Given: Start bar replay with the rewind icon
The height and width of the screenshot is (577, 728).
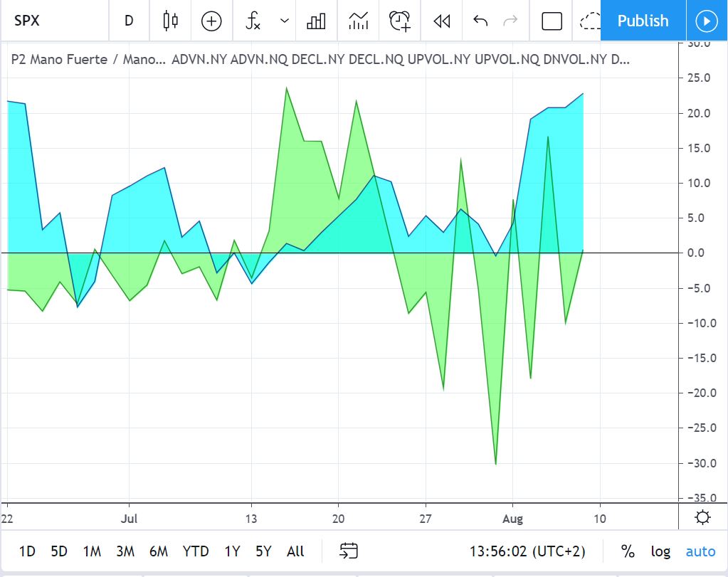Looking at the screenshot, I should pos(442,21).
